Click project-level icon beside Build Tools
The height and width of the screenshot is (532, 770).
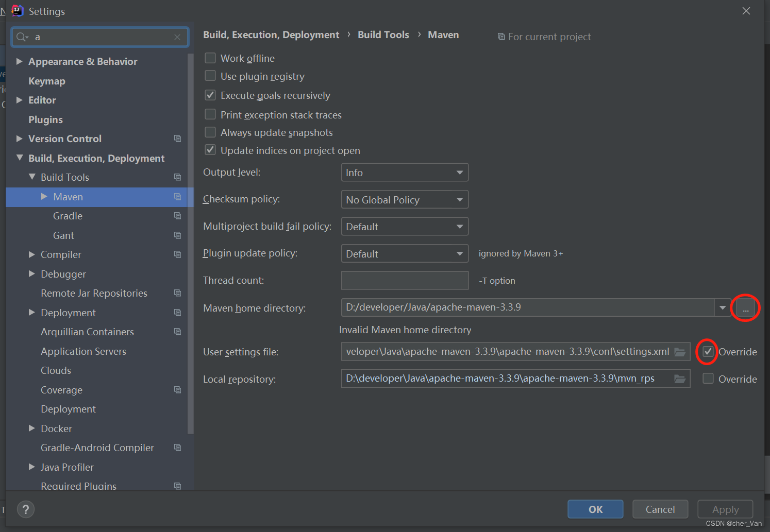point(178,177)
